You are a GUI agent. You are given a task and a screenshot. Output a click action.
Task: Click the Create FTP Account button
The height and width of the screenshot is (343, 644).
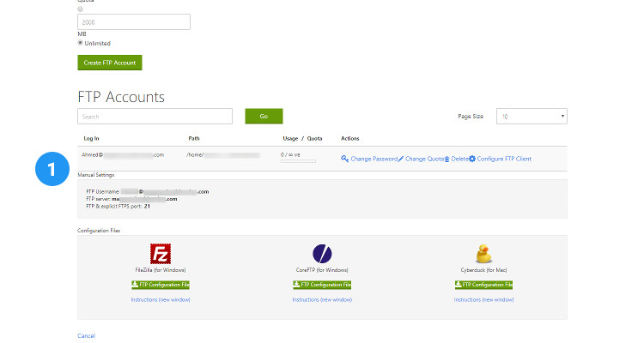point(109,63)
